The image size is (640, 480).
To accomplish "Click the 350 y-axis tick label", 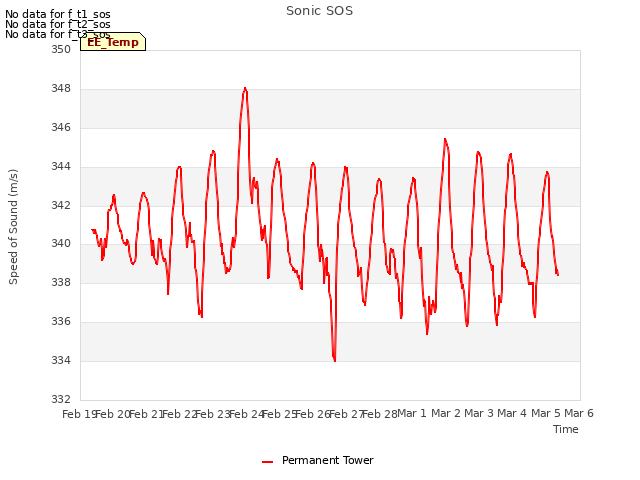I will tap(61, 50).
